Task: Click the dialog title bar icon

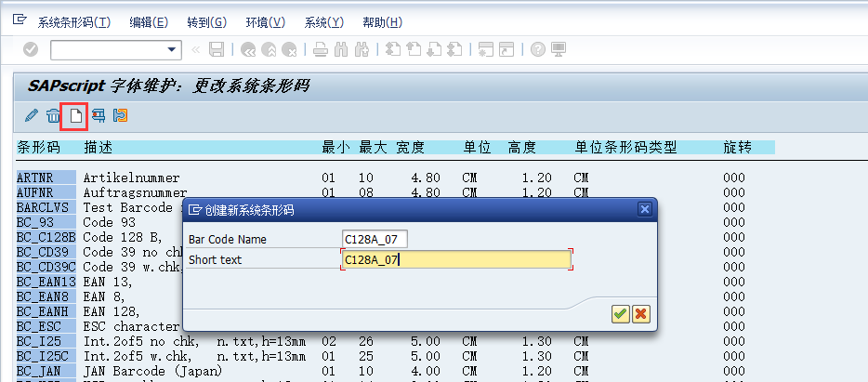Action: pos(194,210)
